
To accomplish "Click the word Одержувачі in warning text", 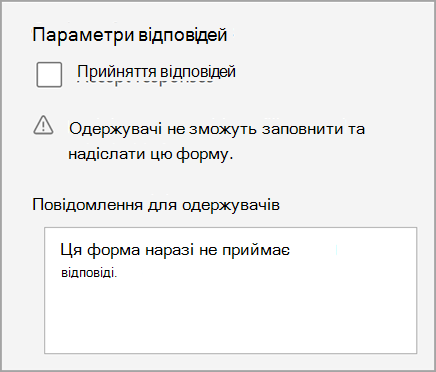I will [x=116, y=129].
